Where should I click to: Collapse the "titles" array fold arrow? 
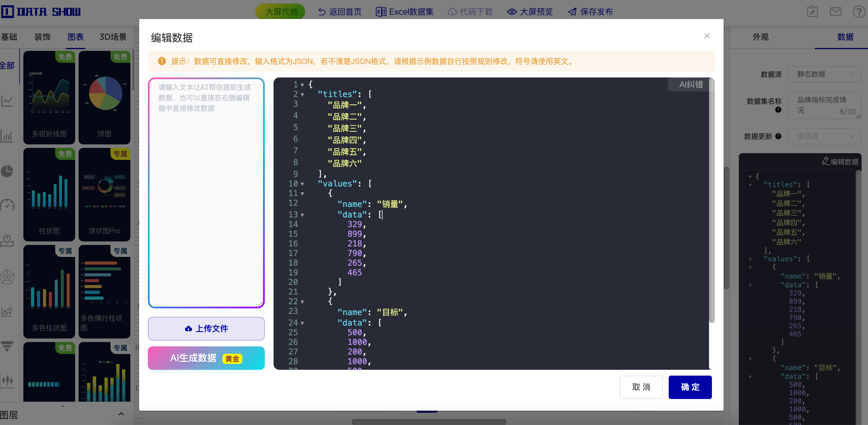[x=302, y=95]
